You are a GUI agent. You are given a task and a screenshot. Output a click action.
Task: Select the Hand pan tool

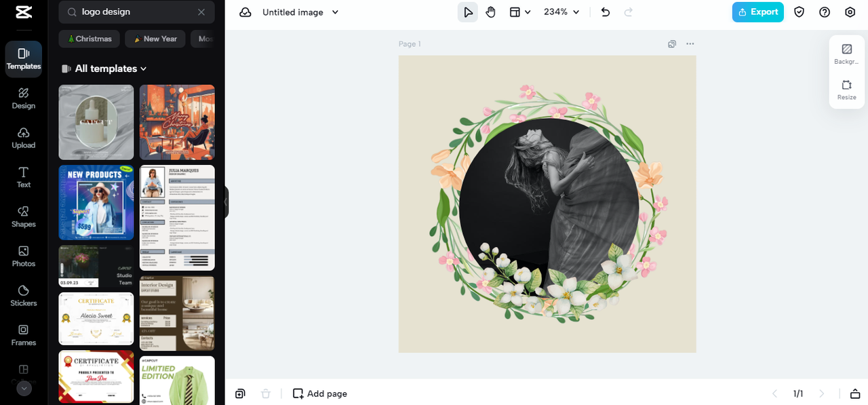(491, 12)
